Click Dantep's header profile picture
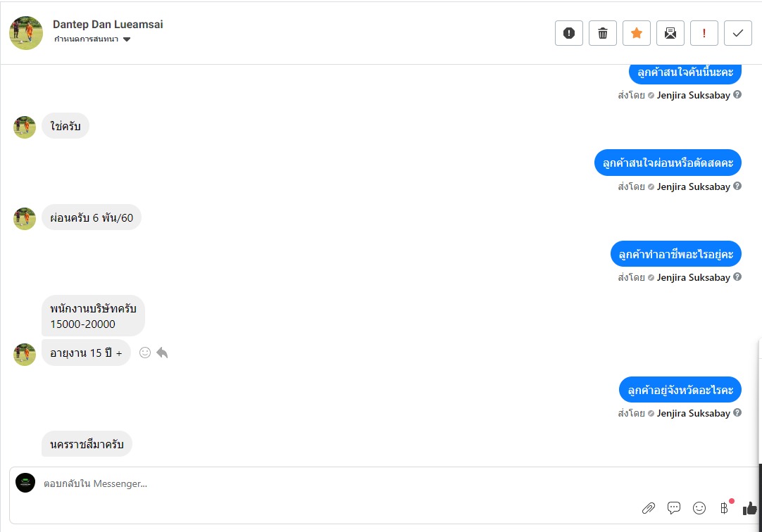Image resolution: width=762 pixels, height=532 pixels. (26, 33)
